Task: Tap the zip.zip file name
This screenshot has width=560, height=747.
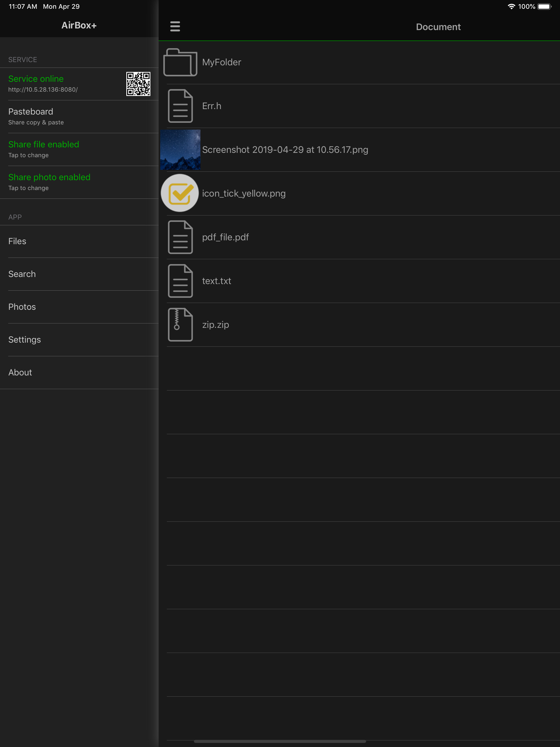Action: pyautogui.click(x=215, y=325)
